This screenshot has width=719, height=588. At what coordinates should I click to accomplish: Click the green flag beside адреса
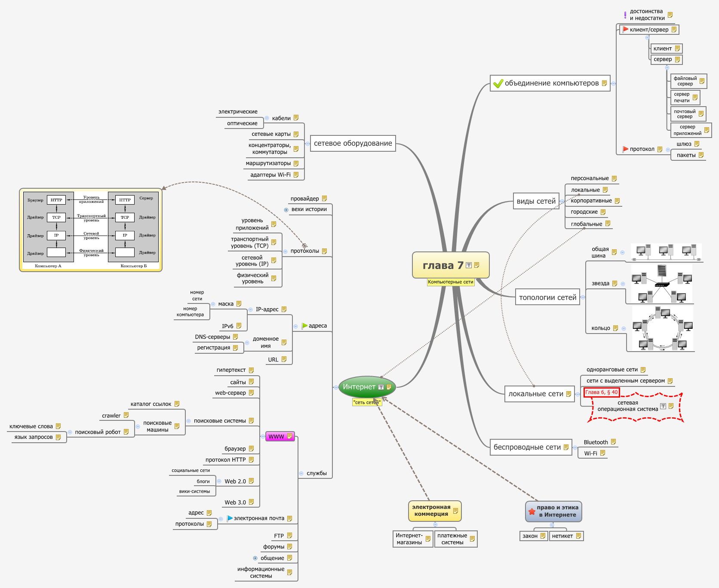pos(304,326)
